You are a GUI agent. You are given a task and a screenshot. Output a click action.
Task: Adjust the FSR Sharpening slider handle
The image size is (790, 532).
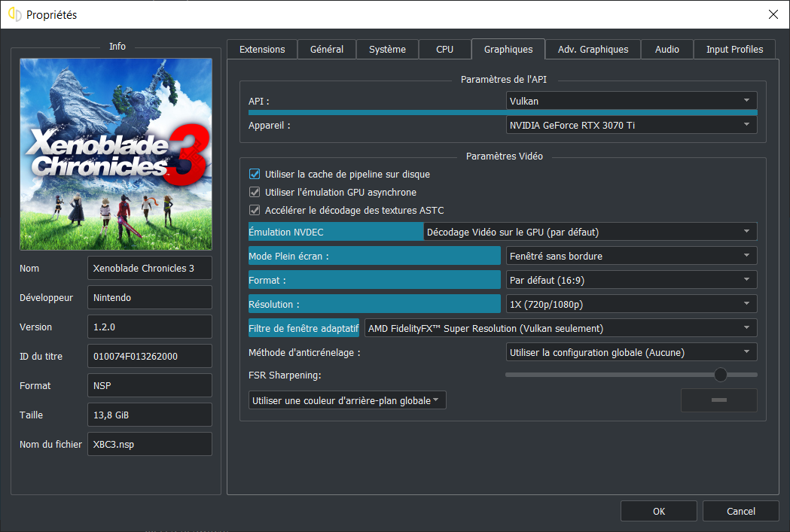(x=721, y=375)
